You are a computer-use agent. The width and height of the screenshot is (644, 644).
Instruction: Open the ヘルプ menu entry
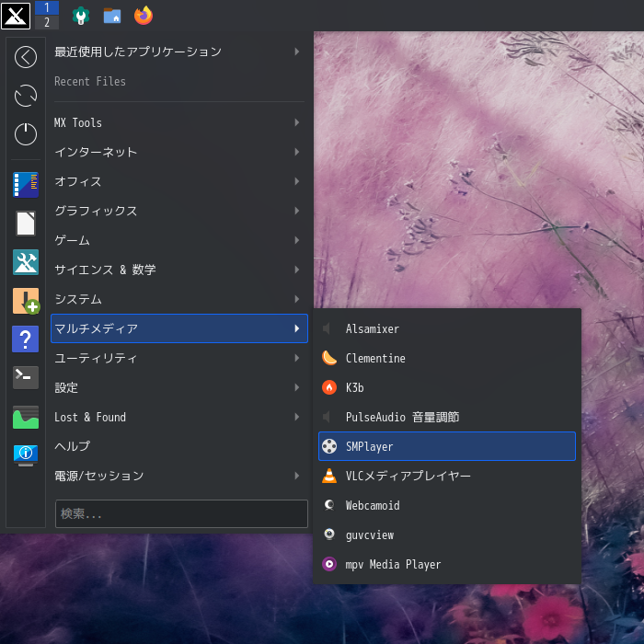(179, 446)
